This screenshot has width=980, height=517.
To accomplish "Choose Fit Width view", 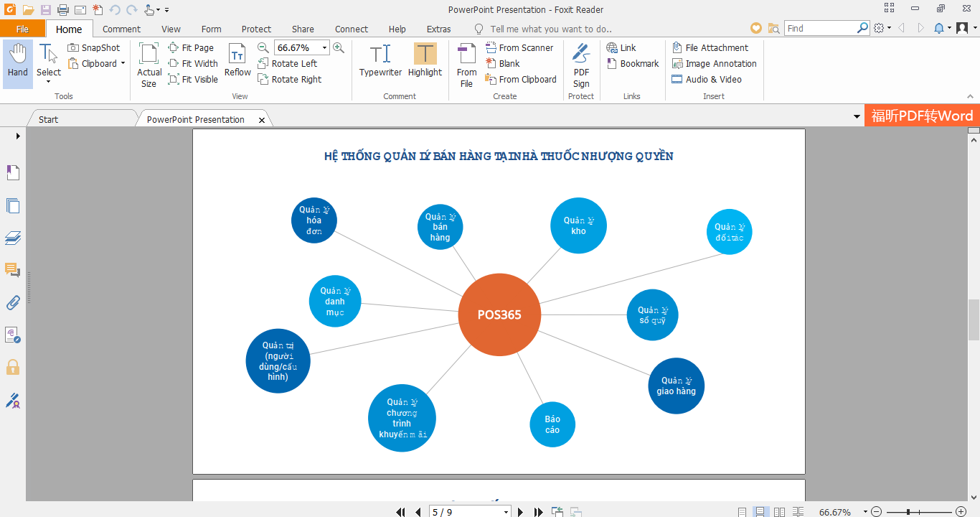I will point(193,64).
